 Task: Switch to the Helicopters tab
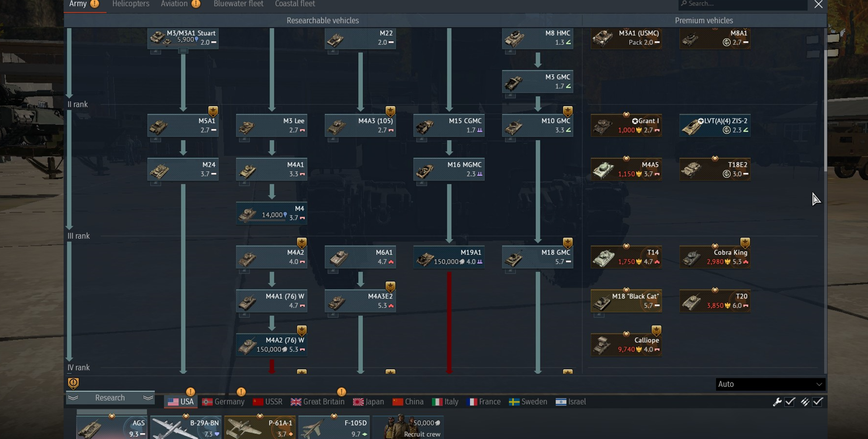[x=131, y=4]
